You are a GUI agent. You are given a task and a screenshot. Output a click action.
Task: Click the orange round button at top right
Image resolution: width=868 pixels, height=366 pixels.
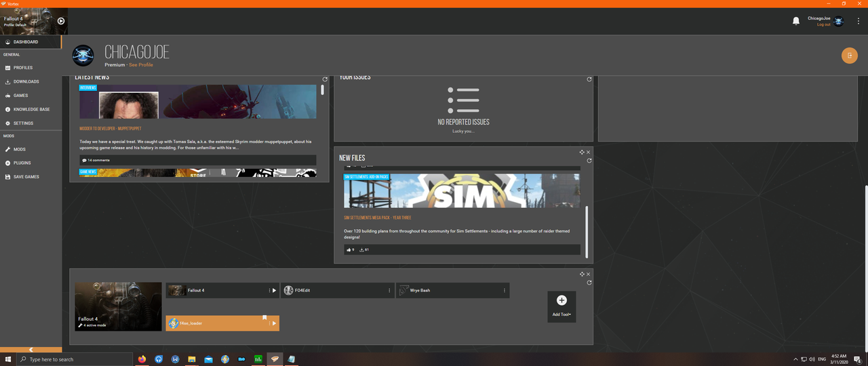click(850, 56)
